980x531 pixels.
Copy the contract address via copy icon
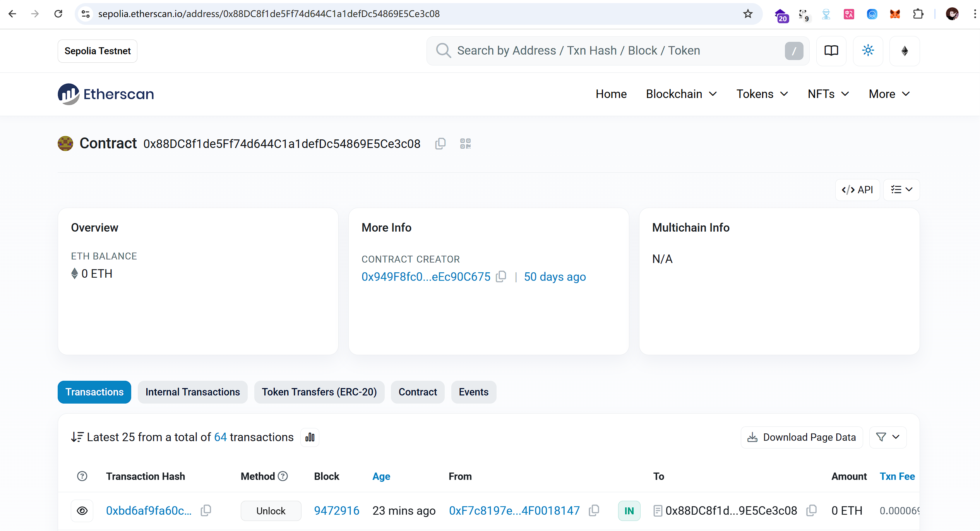pyautogui.click(x=440, y=144)
